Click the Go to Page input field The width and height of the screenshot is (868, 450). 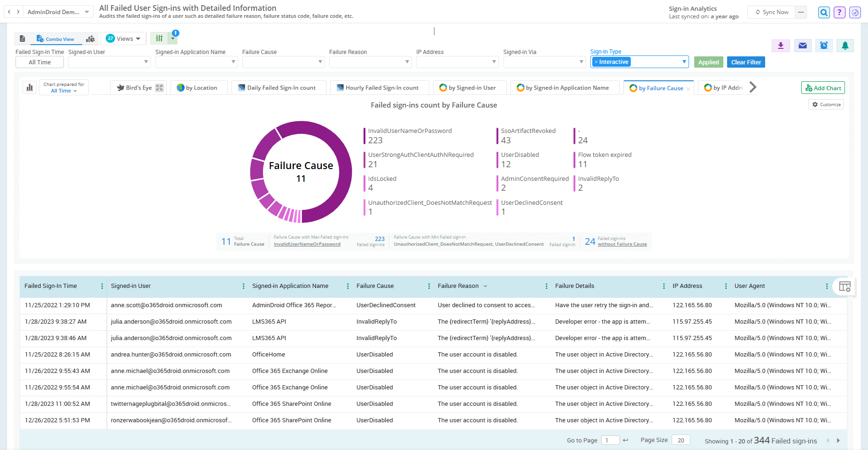coord(611,440)
